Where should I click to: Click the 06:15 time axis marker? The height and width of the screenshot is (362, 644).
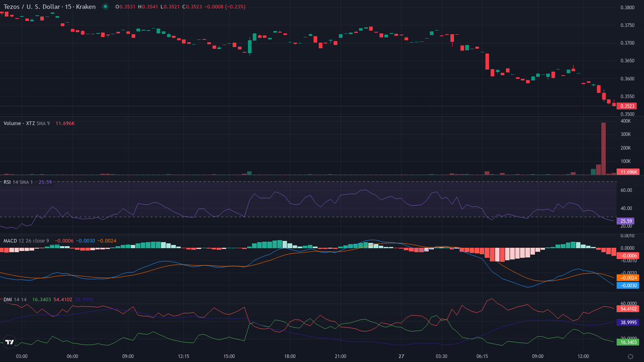tap(482, 356)
